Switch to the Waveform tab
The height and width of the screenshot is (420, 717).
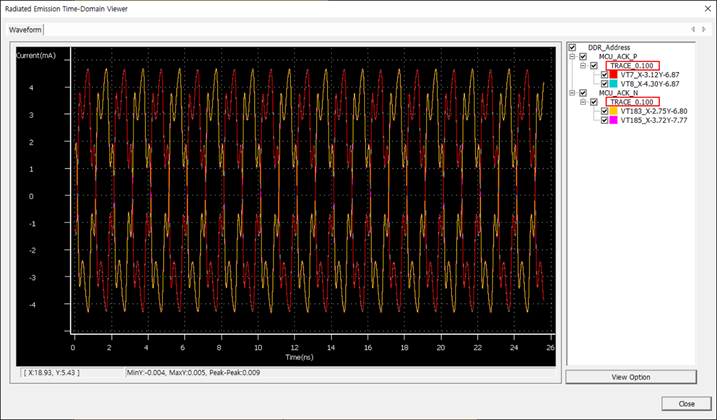[x=24, y=30]
